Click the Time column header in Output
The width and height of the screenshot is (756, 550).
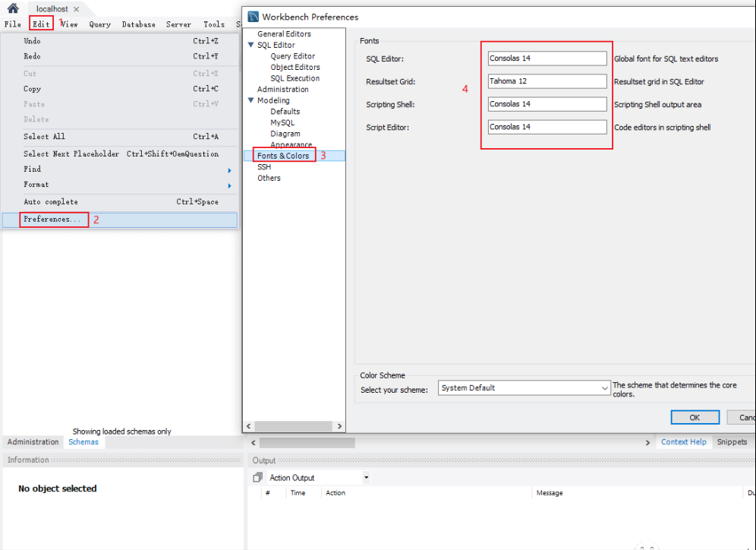click(298, 492)
